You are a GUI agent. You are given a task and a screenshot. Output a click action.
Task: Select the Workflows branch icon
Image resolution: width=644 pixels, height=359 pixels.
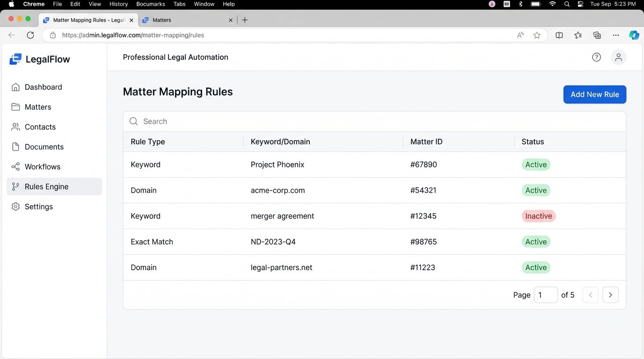pos(15,166)
